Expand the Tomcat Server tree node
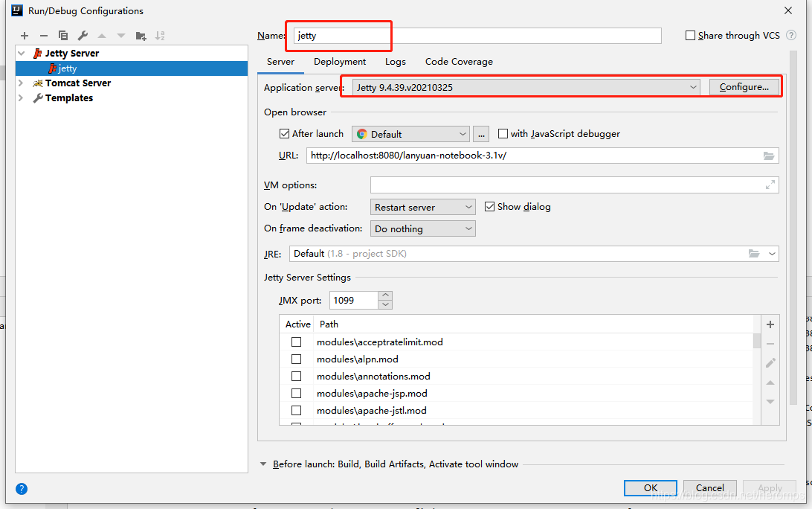 coord(21,83)
